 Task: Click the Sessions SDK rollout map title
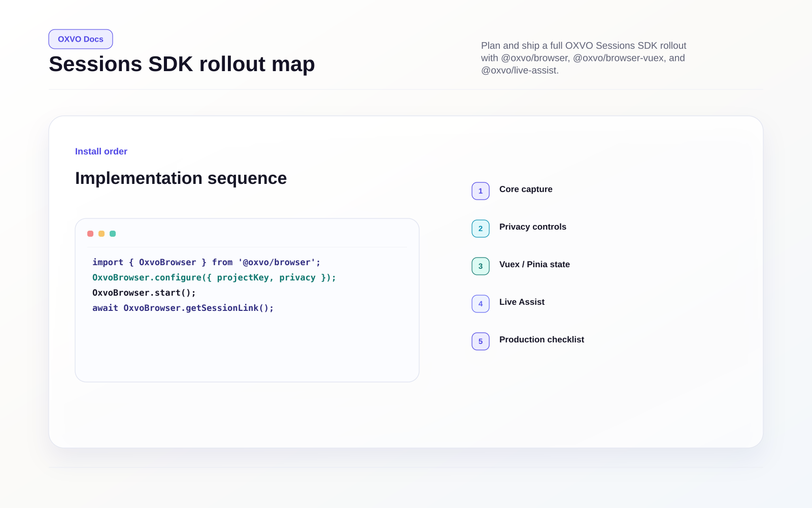(182, 64)
